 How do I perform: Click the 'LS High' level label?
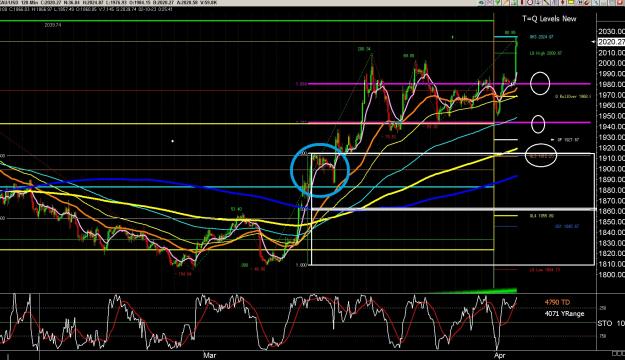[546, 53]
